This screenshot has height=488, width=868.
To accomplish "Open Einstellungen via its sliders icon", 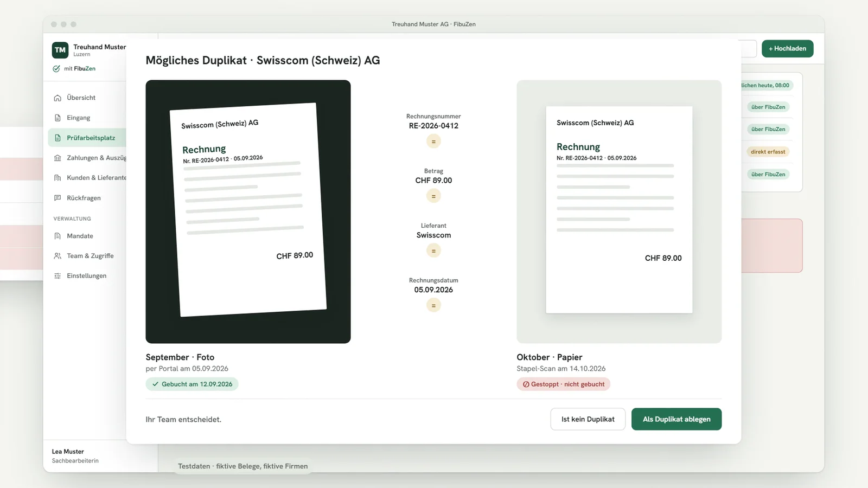I will (x=58, y=276).
